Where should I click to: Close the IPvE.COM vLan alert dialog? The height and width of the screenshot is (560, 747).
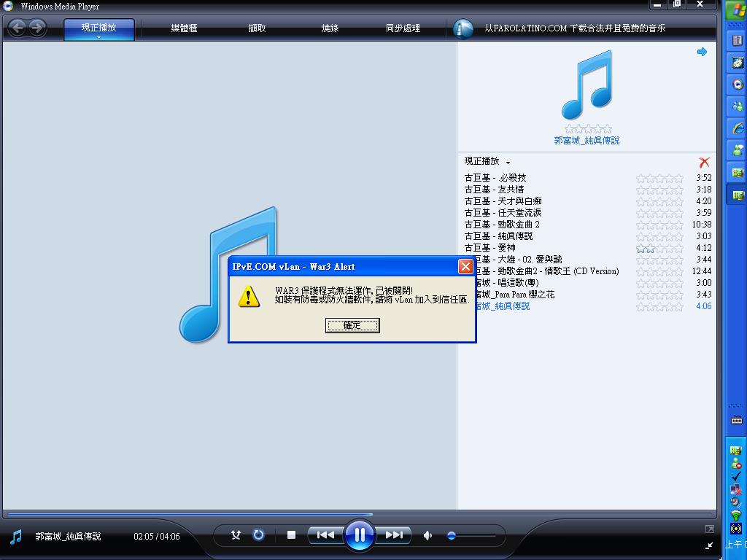pos(465,267)
